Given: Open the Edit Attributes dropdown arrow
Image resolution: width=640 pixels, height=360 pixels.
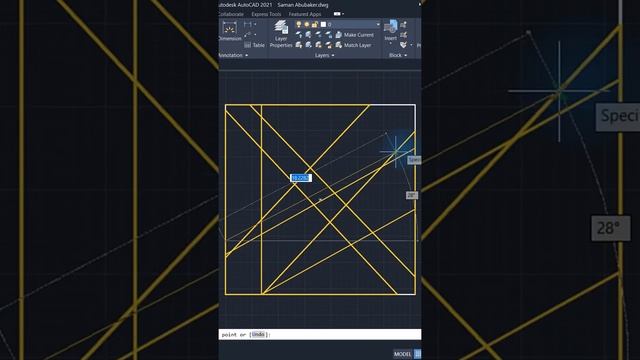Looking at the screenshot, I should point(411,45).
